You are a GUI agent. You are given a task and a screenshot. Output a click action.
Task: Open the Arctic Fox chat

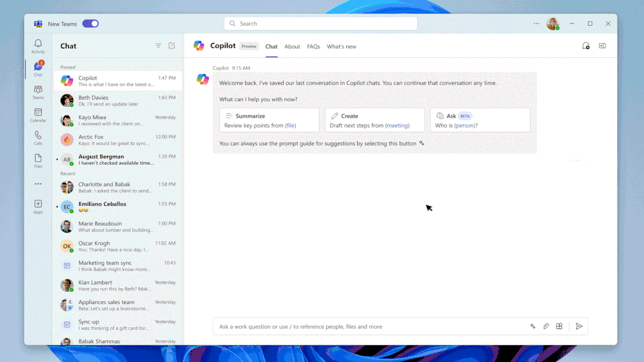[x=118, y=140]
